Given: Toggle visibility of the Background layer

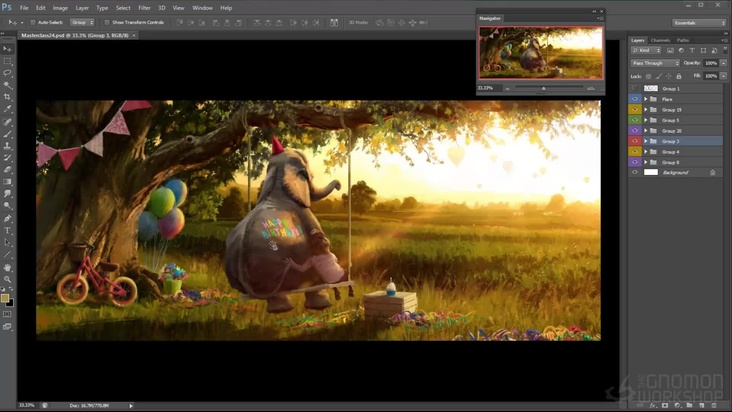Looking at the screenshot, I should coord(635,172).
